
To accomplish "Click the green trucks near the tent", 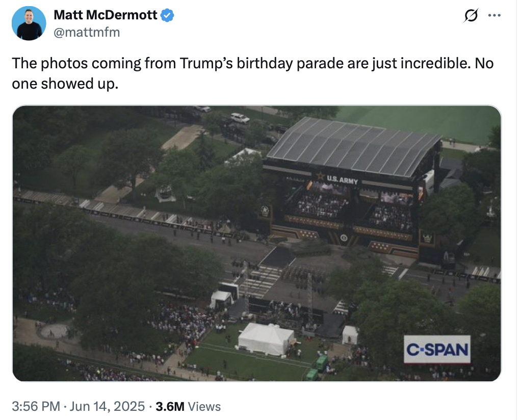I will point(317,368).
